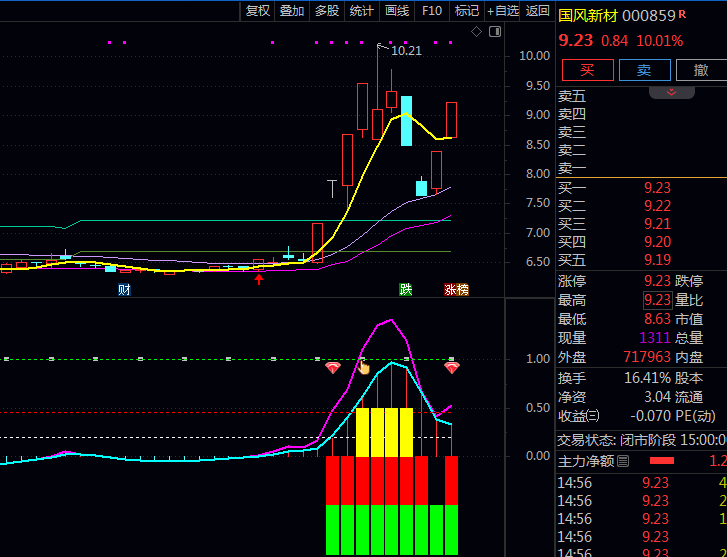Image resolution: width=727 pixels, height=557 pixels.
Task: Toggle the side panel icon beside the diamond
Action: pos(492,32)
